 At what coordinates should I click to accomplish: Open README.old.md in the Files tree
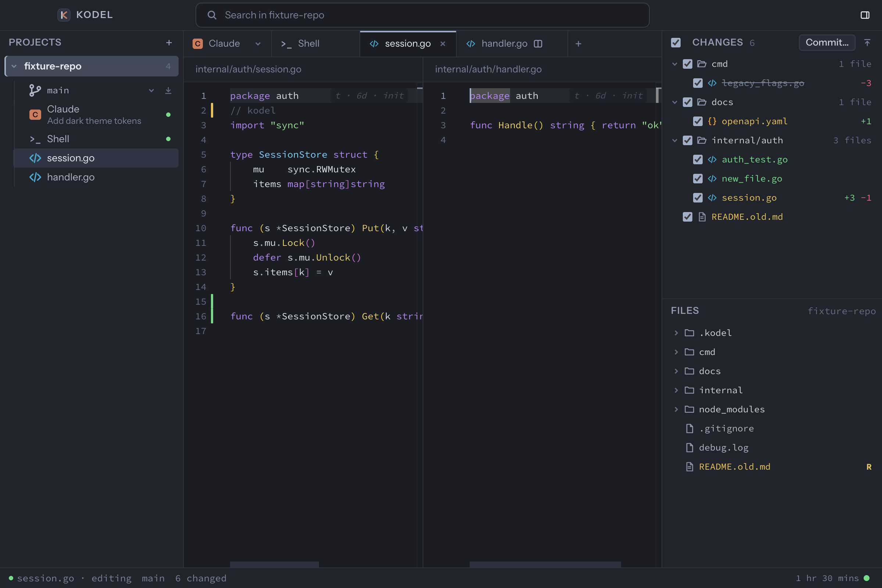point(772,467)
